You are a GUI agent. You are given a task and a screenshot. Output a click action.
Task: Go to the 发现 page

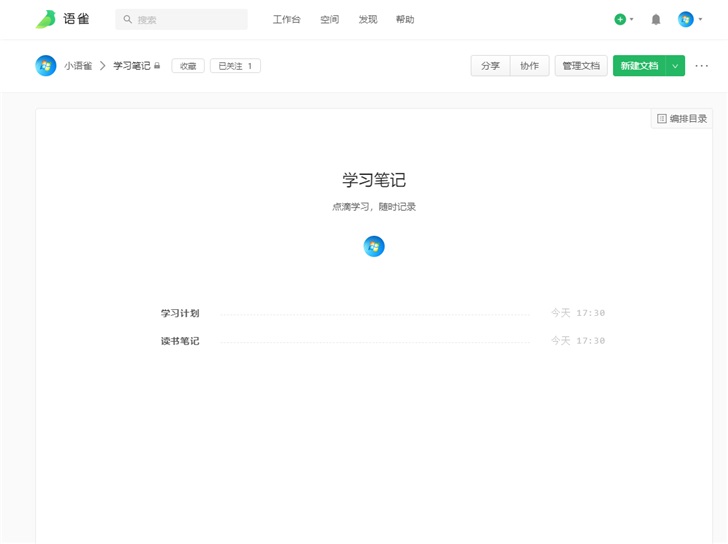pyautogui.click(x=368, y=19)
